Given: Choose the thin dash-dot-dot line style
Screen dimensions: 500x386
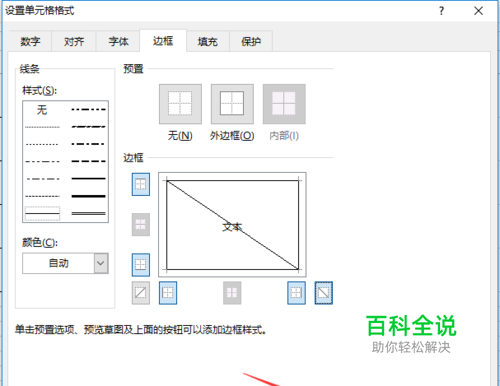Looking at the screenshot, I should click(42, 162).
